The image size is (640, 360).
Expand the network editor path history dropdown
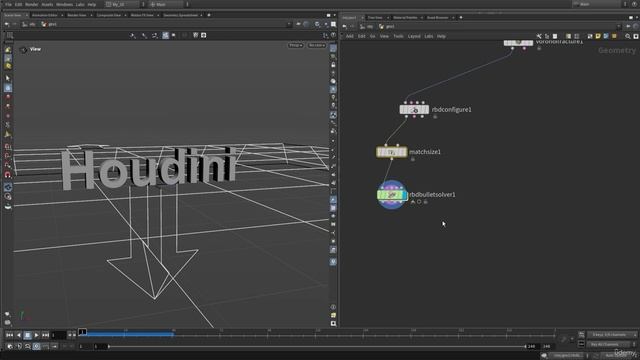click(x=619, y=27)
